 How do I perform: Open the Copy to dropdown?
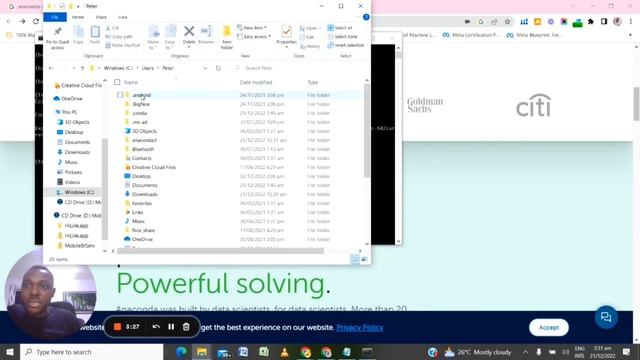coord(170,45)
